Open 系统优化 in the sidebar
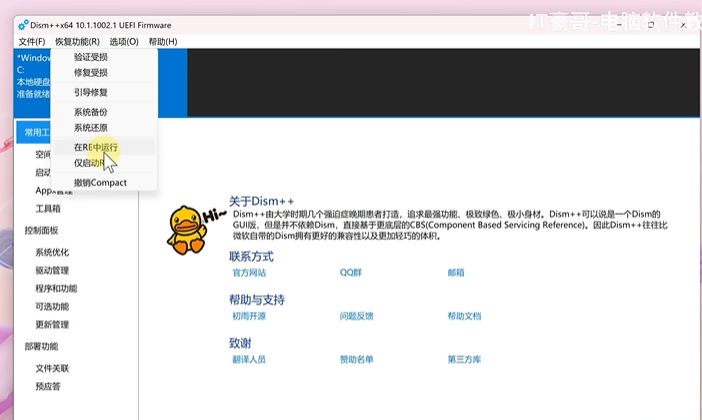This screenshot has height=420, width=702. tap(52, 253)
